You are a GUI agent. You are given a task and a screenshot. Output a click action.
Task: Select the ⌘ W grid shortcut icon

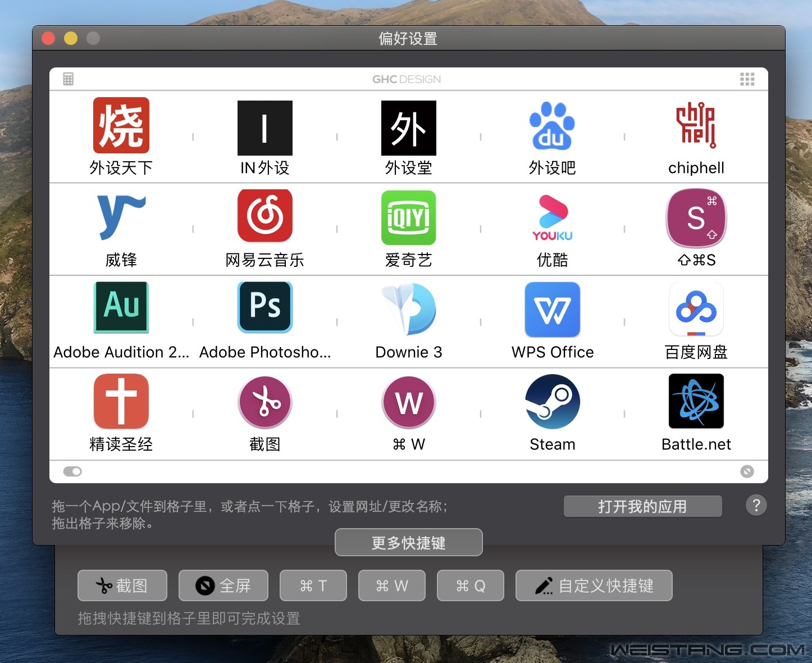(409, 402)
